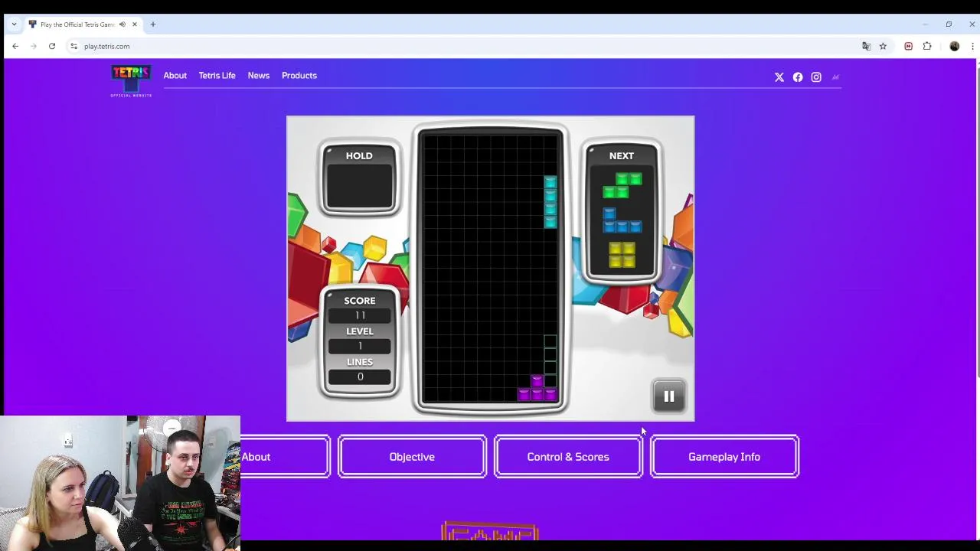
Task: Click the Gameplay Info button
Action: [x=724, y=457]
